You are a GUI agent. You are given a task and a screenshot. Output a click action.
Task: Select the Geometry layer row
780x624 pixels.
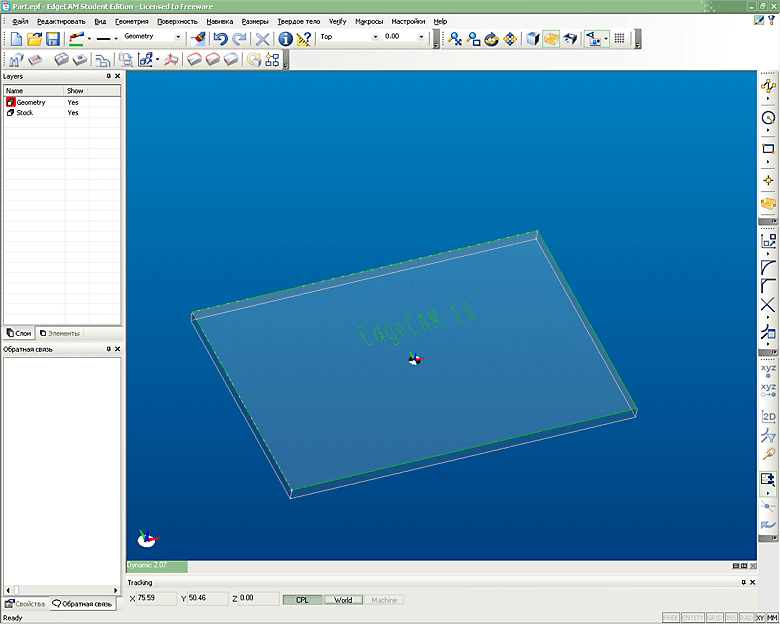tap(63, 102)
